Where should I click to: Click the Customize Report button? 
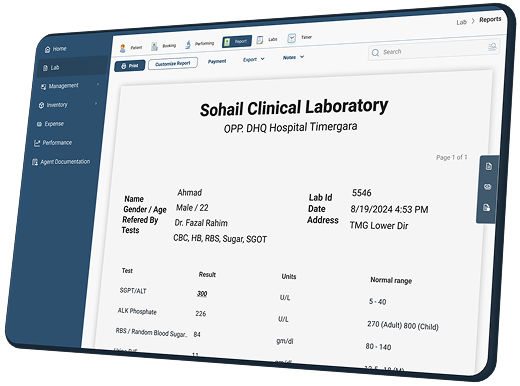(173, 63)
